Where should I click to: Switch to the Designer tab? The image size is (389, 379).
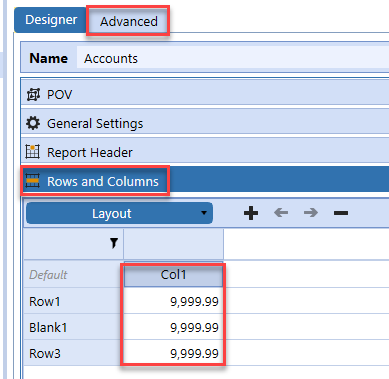[50, 20]
